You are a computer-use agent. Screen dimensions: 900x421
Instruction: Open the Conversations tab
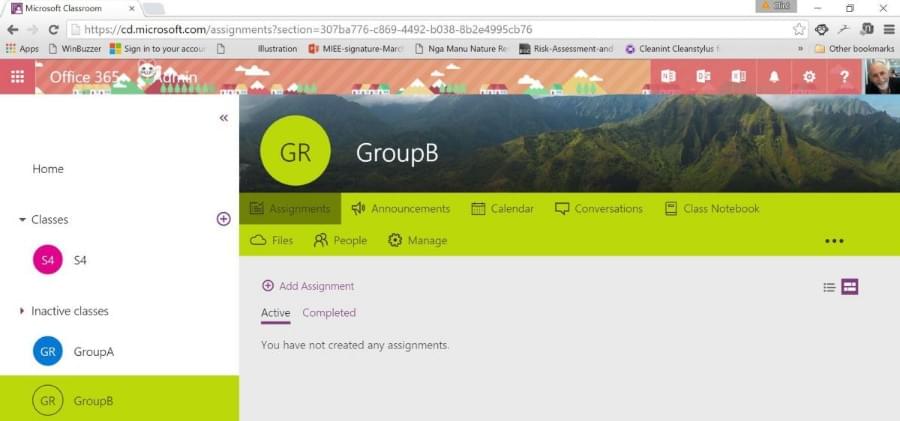599,208
